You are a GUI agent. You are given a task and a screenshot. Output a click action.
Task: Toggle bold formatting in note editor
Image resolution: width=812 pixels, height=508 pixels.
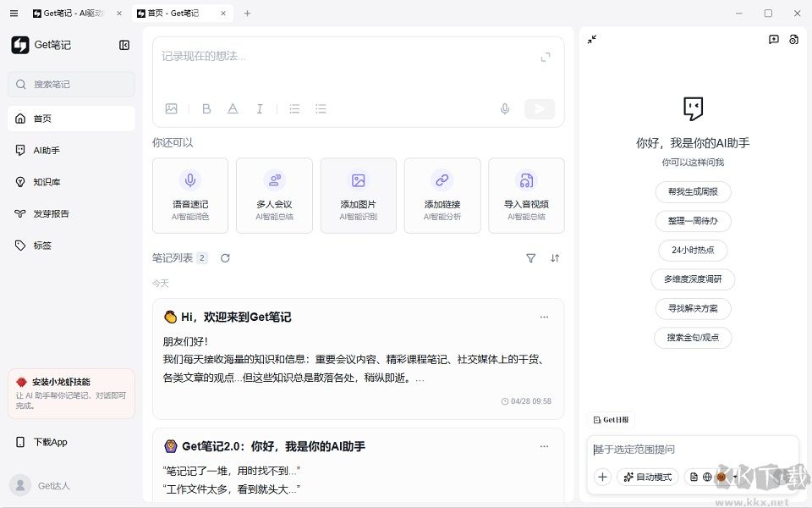[206, 109]
